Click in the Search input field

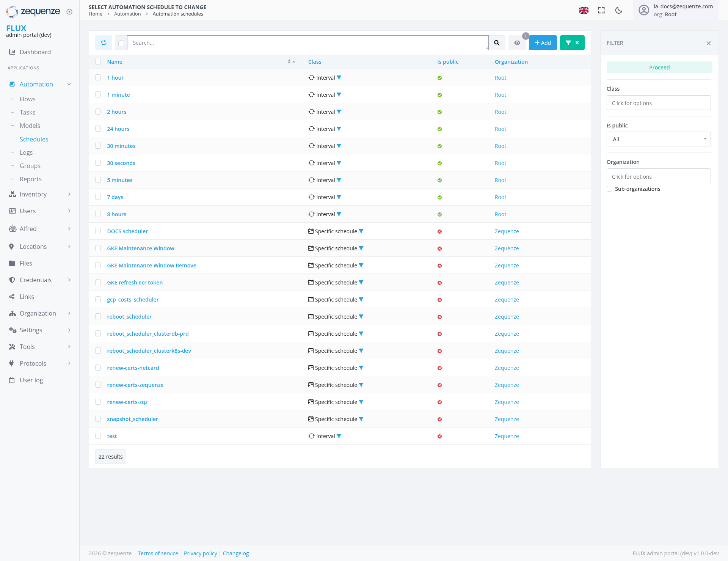point(308,43)
